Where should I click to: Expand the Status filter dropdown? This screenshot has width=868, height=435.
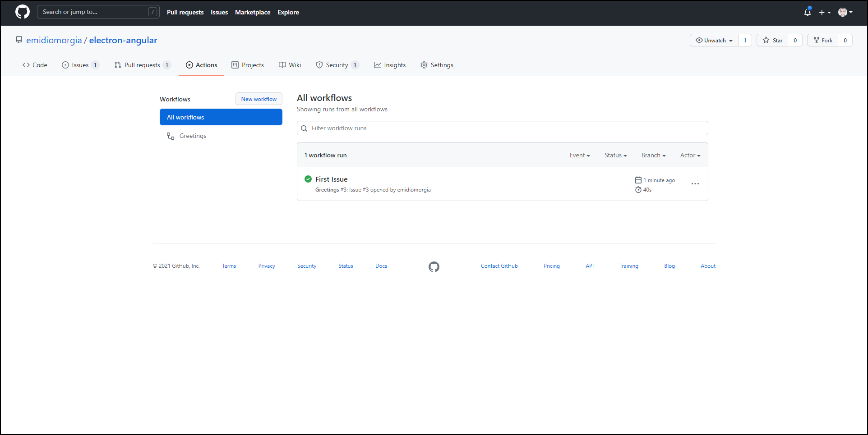coord(615,156)
